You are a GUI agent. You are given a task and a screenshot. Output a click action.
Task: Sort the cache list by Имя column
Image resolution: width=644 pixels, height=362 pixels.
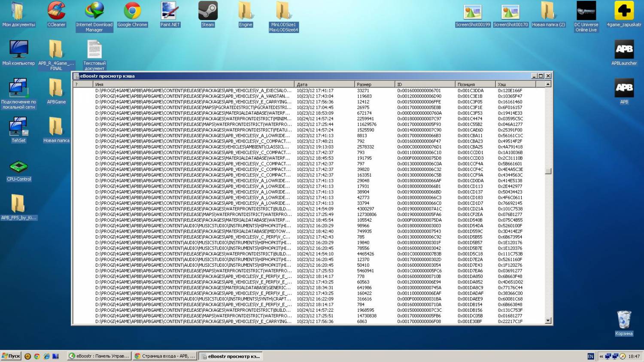coord(193,85)
